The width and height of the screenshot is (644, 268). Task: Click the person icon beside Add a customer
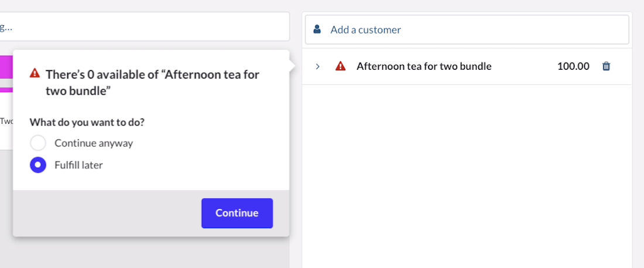pyautogui.click(x=317, y=29)
